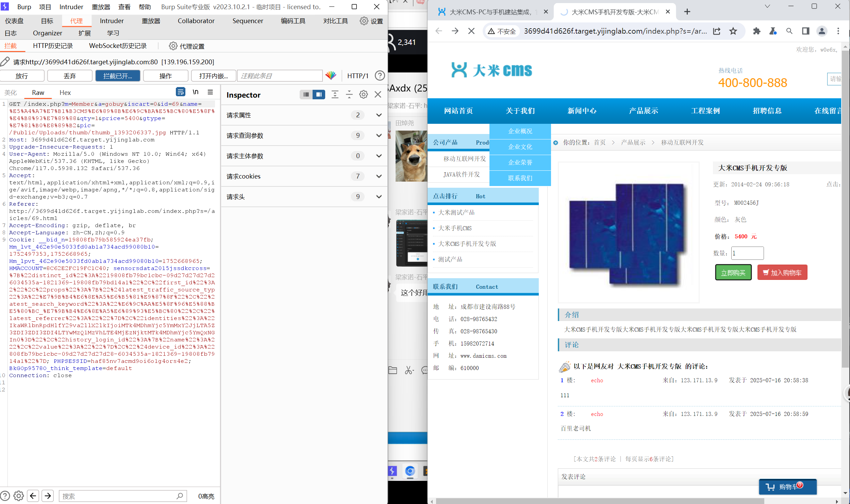The image size is (850, 504).
Task: Switch Inspector to left-pane layout toggle
Action: point(305,95)
